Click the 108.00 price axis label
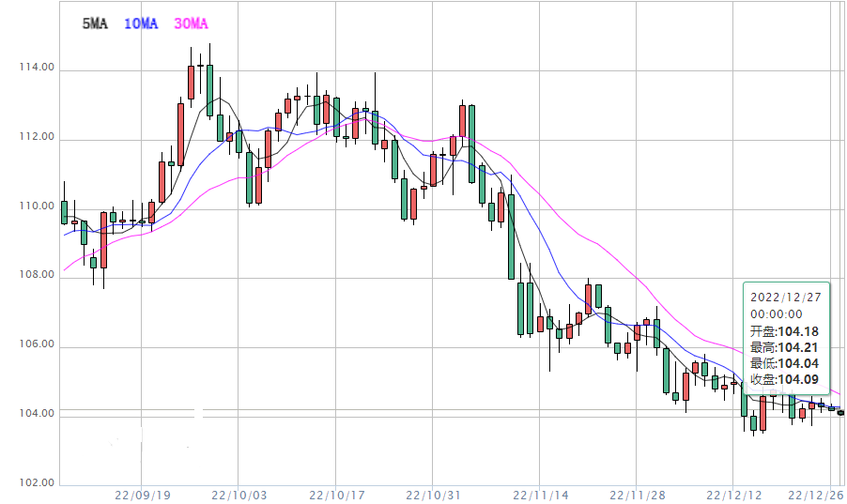The width and height of the screenshot is (847, 504). (37, 274)
